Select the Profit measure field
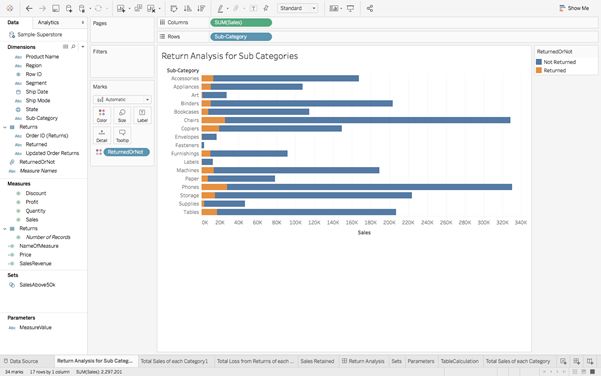601x376 pixels. pyautogui.click(x=32, y=202)
